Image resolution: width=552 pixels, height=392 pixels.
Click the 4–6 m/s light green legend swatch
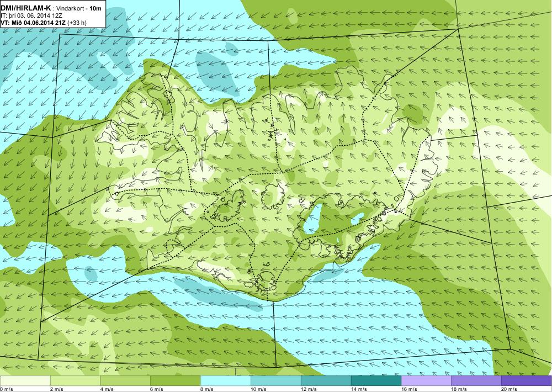tap(125, 381)
